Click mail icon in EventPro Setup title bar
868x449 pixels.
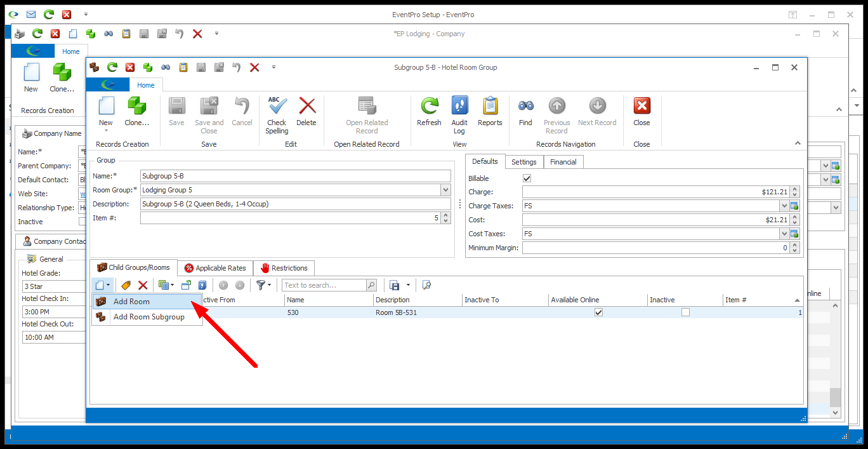tap(31, 14)
